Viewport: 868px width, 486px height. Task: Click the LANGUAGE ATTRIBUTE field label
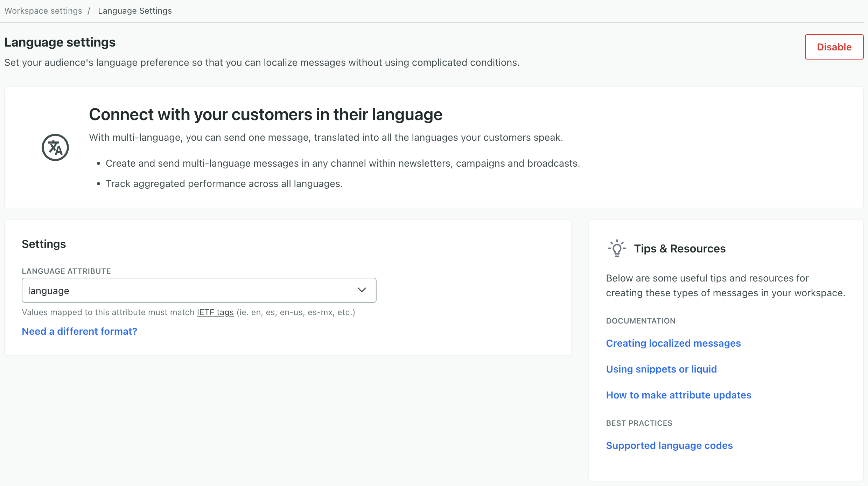click(66, 271)
